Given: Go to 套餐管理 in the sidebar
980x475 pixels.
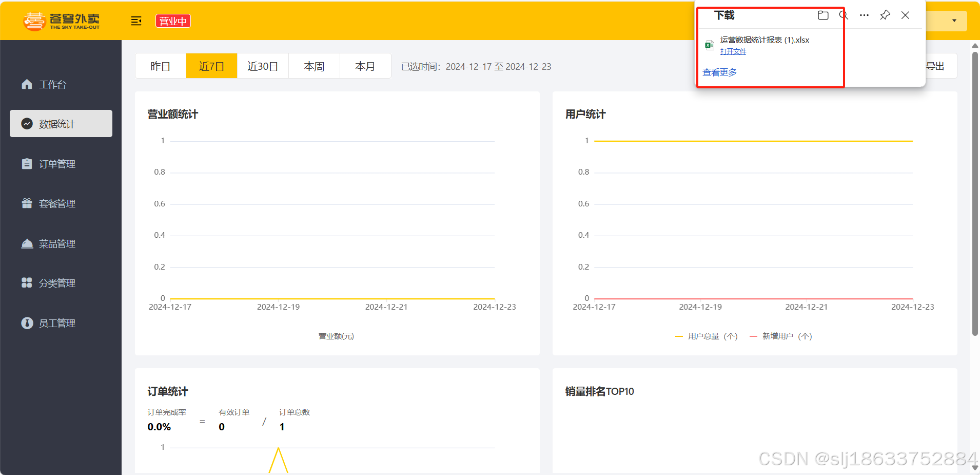Looking at the screenshot, I should click(61, 203).
